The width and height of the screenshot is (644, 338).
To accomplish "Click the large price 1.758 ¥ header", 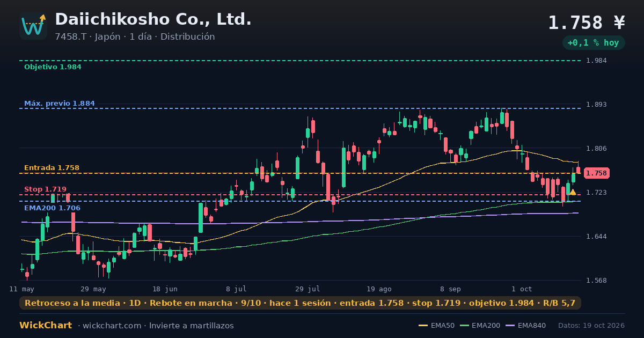I will click(587, 23).
